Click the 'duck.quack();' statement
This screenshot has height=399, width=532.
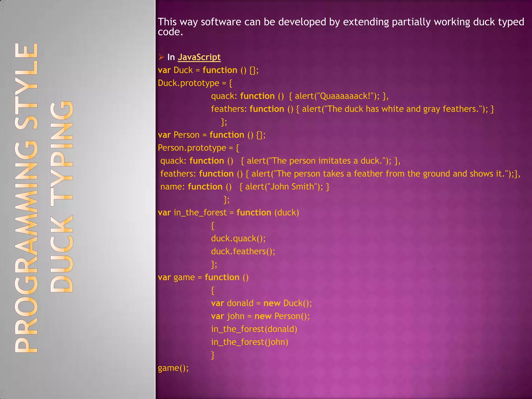tap(238, 238)
